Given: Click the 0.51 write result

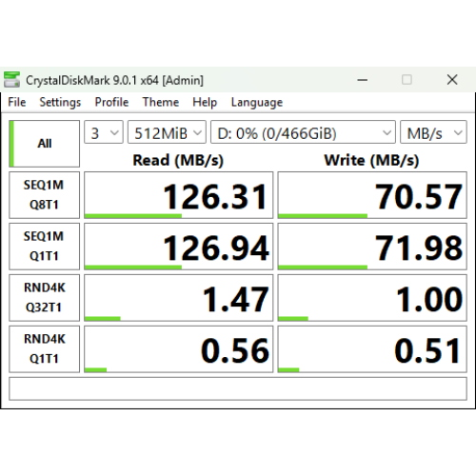Looking at the screenshot, I should 372,349.
